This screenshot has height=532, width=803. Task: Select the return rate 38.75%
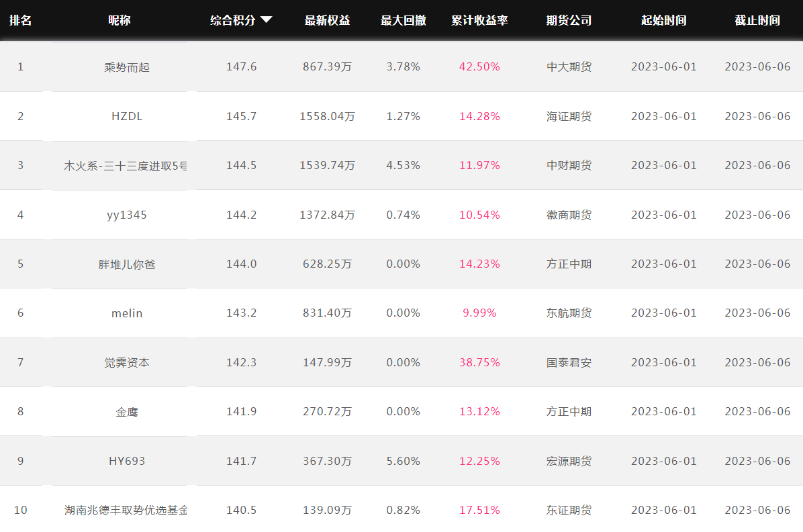click(x=479, y=363)
